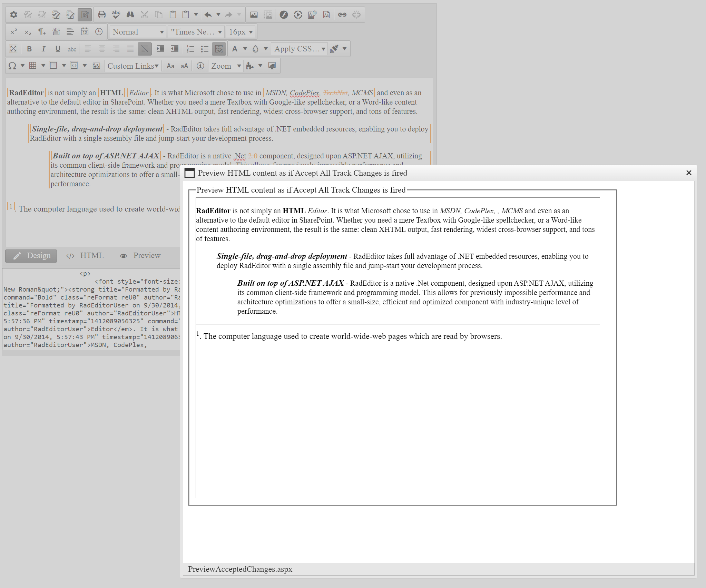Click the Insert Hyperlink chain icon
Image resolution: width=706 pixels, height=588 pixels.
coord(342,14)
